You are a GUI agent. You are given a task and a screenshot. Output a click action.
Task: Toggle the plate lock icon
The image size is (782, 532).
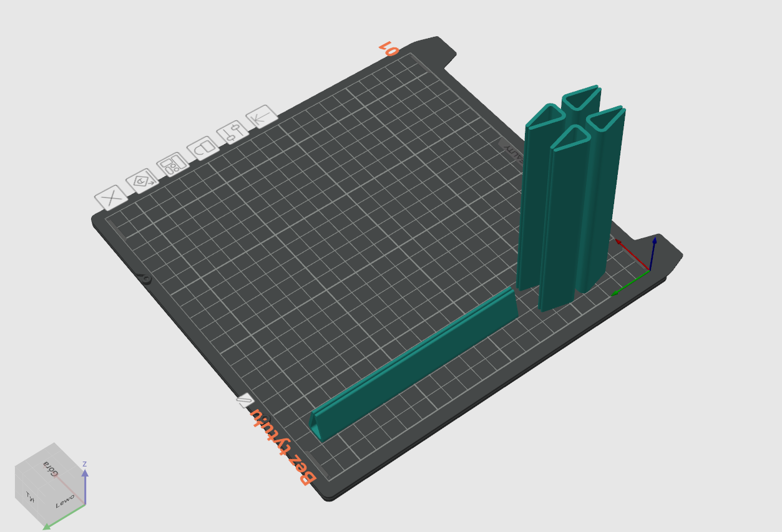click(203, 148)
